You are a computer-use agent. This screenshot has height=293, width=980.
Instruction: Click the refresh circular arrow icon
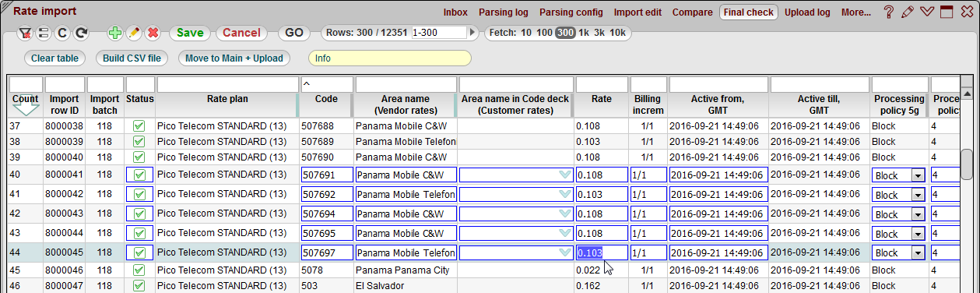pos(81,34)
